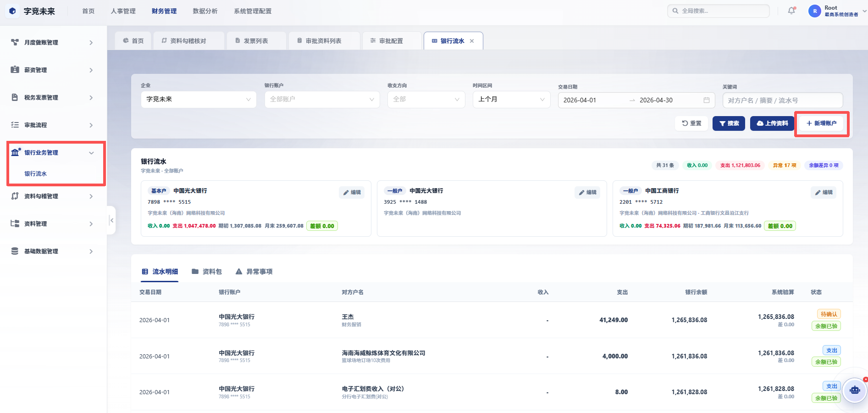Open the calendar icon in the date range

click(706, 100)
